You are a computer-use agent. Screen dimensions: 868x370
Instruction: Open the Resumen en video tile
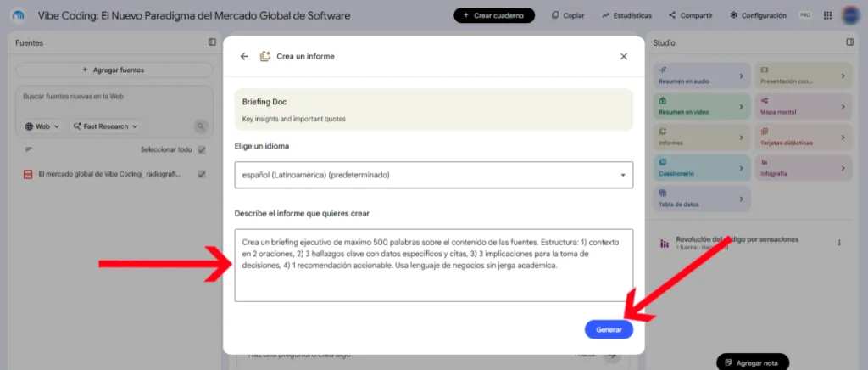[702, 106]
